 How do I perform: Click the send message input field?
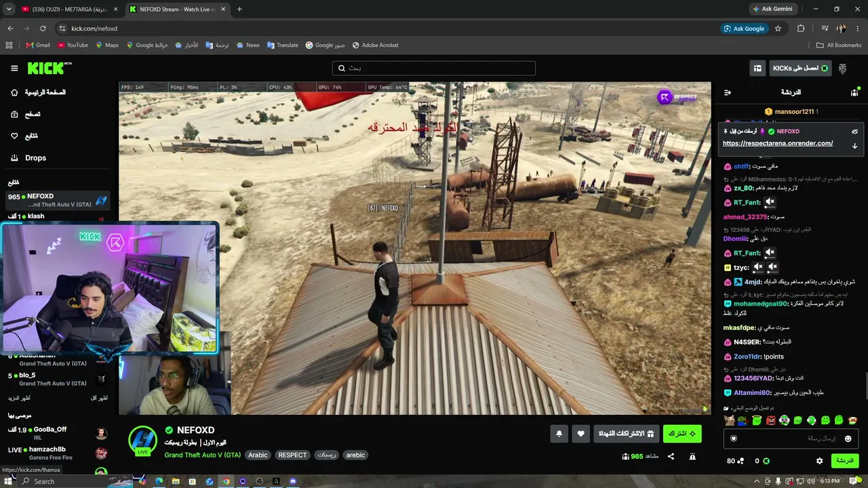coord(790,439)
